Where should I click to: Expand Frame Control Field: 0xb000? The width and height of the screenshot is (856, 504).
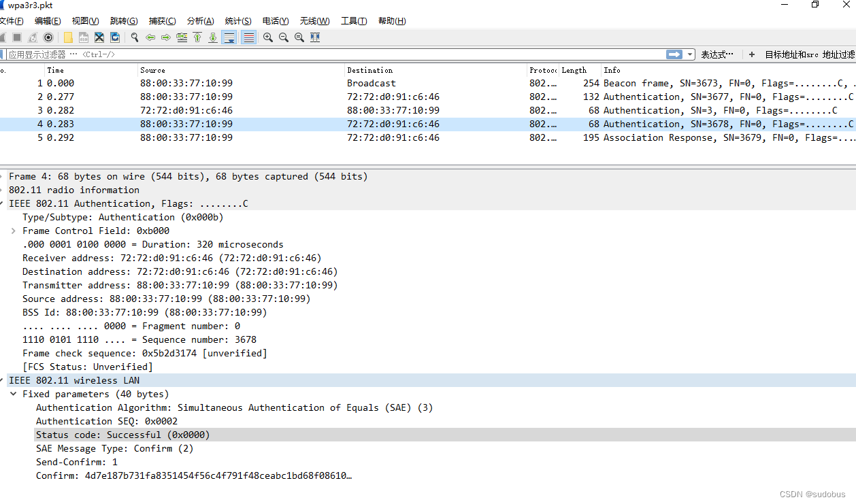click(14, 231)
